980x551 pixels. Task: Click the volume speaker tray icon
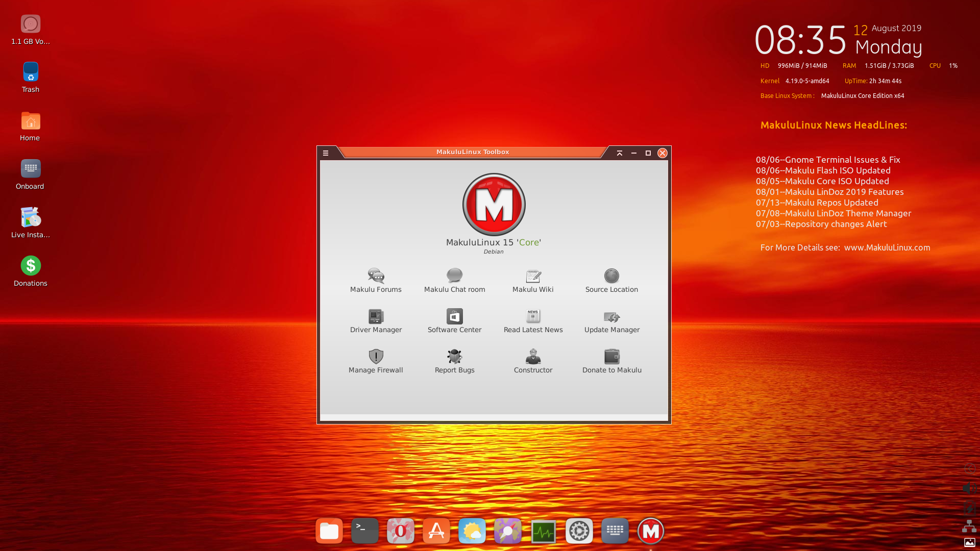click(969, 488)
